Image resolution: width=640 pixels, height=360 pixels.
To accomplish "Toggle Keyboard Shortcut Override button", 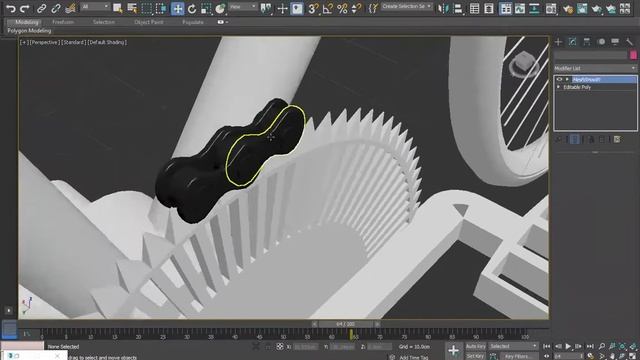I will [297, 8].
